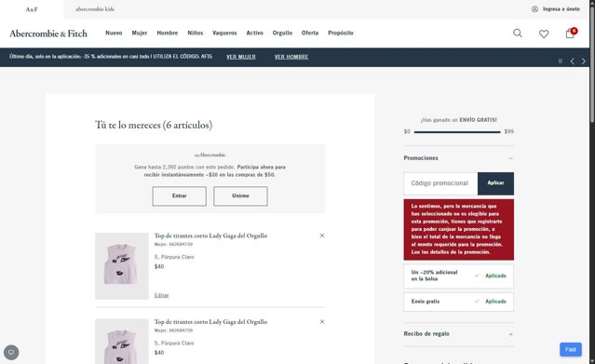Open the Activo menu
595x364 pixels.
pos(254,33)
